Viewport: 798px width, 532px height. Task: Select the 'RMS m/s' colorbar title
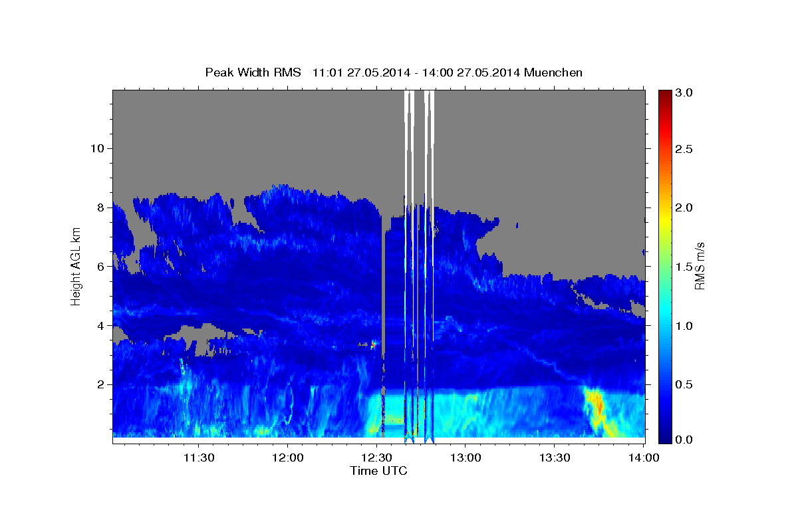pyautogui.click(x=700, y=266)
